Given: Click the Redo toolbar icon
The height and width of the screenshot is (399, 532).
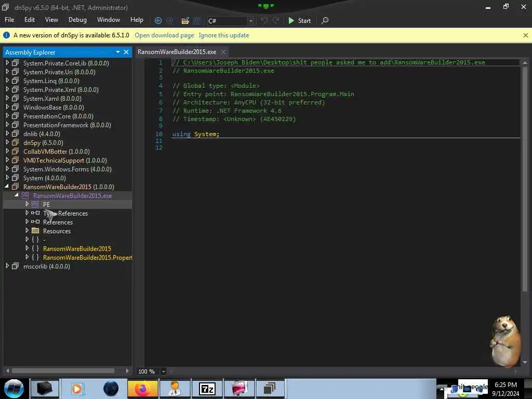Looking at the screenshot, I should [x=276, y=20].
